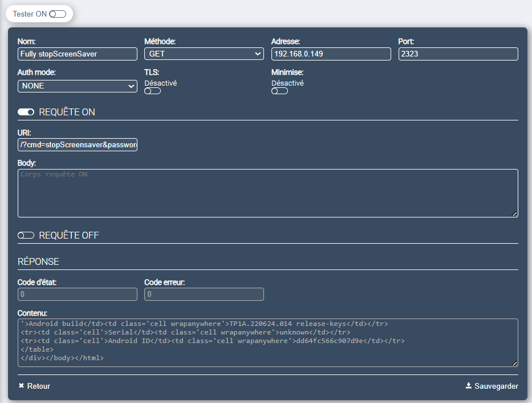Turn off the REQUÊTE ON switch

[26, 112]
